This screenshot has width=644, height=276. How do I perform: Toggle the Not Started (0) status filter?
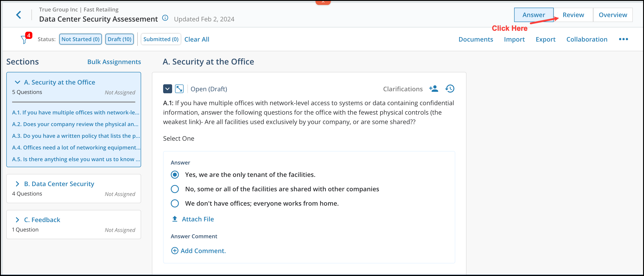click(80, 39)
